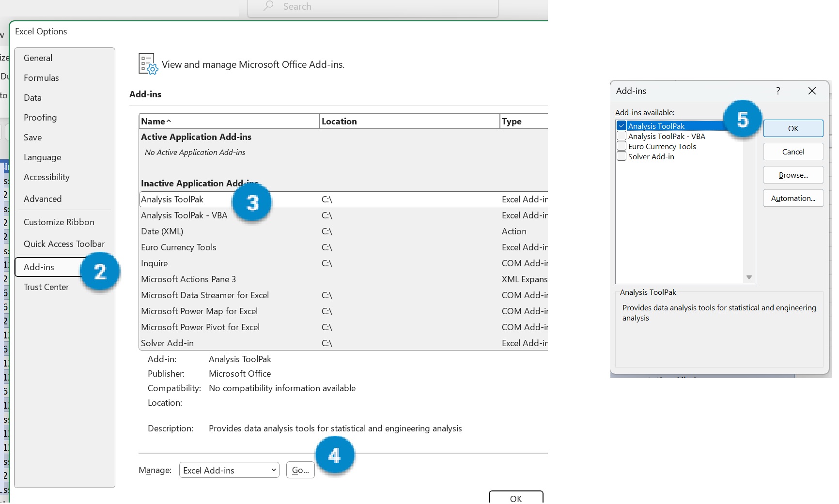The width and height of the screenshot is (839, 504).
Task: Open the Manage Excel Add-ins dropdown
Action: (x=229, y=470)
